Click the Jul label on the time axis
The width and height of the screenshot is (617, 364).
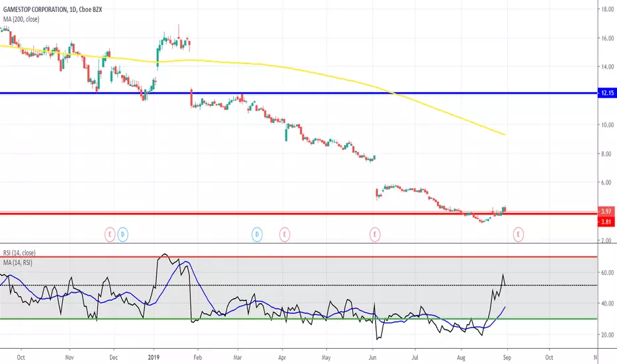pos(414,357)
